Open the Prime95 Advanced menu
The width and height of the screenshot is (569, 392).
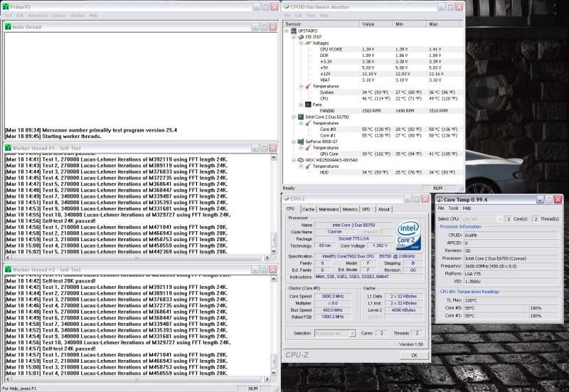[38, 15]
